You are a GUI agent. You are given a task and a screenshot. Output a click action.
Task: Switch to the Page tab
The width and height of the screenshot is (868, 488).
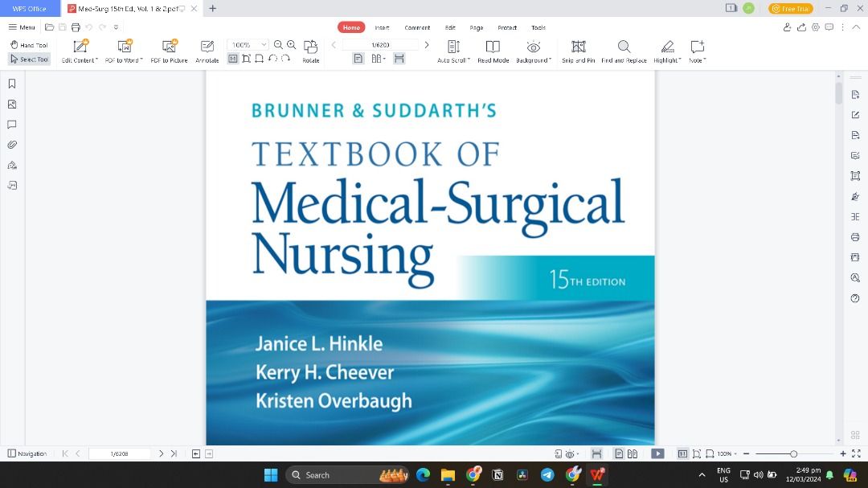pos(476,27)
